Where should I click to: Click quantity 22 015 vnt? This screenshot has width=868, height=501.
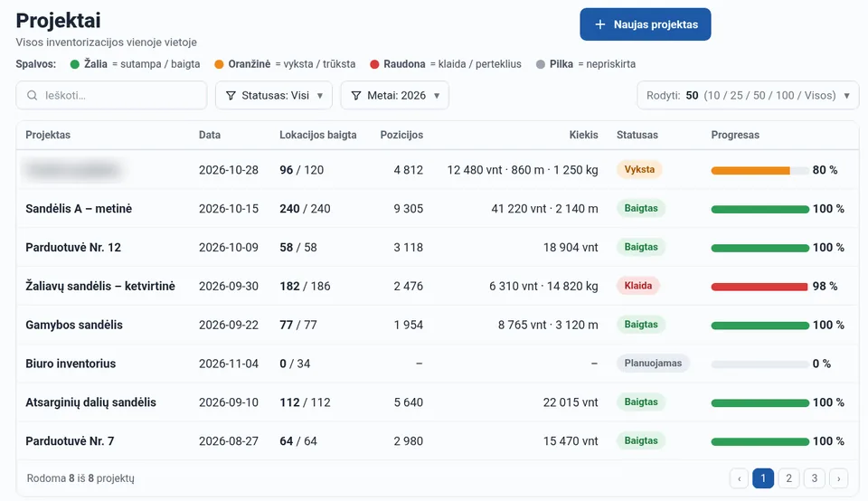click(x=571, y=402)
